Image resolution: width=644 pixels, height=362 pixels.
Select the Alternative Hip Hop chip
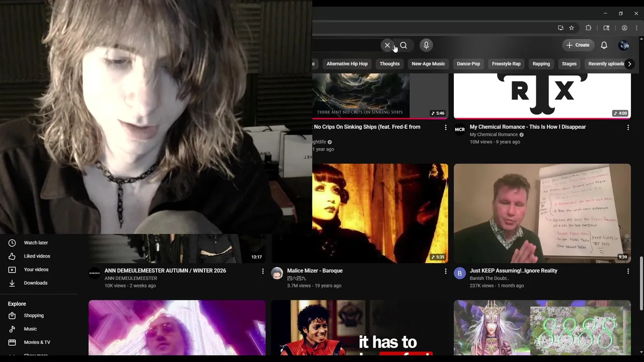click(x=347, y=64)
